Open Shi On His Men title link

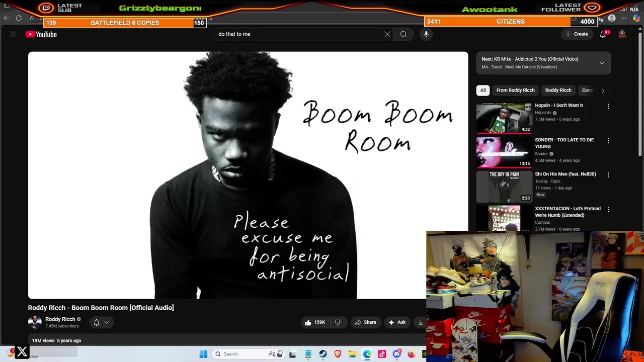(x=565, y=174)
